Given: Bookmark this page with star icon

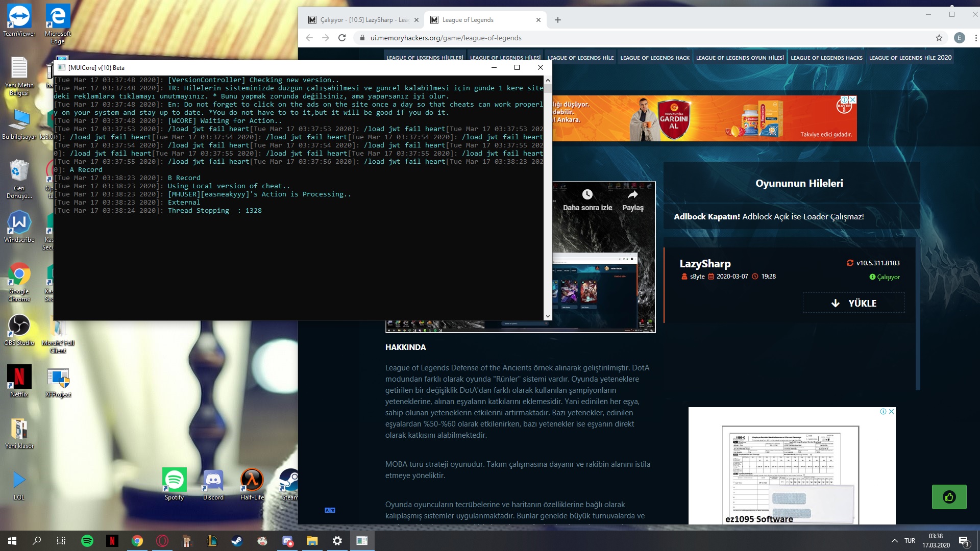Looking at the screenshot, I should point(939,38).
